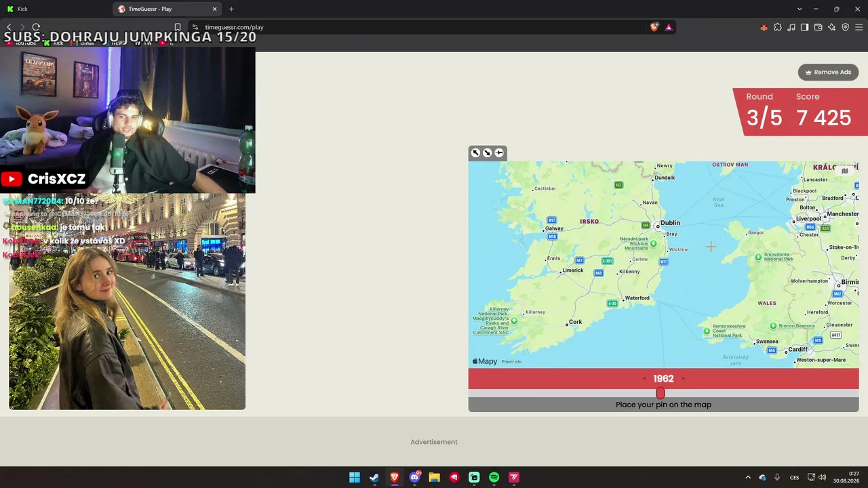Open the Leo AI sparkle icon
Viewport: 868px width, 488px height.
832,27
